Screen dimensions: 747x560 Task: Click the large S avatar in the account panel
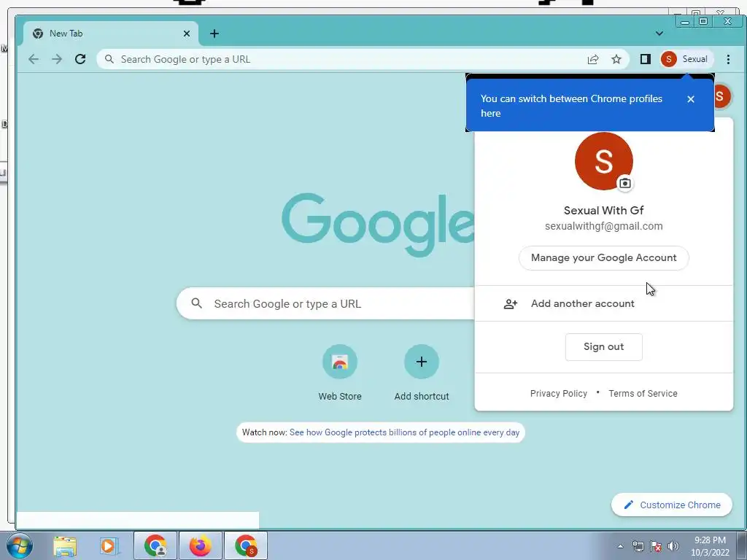pos(603,161)
